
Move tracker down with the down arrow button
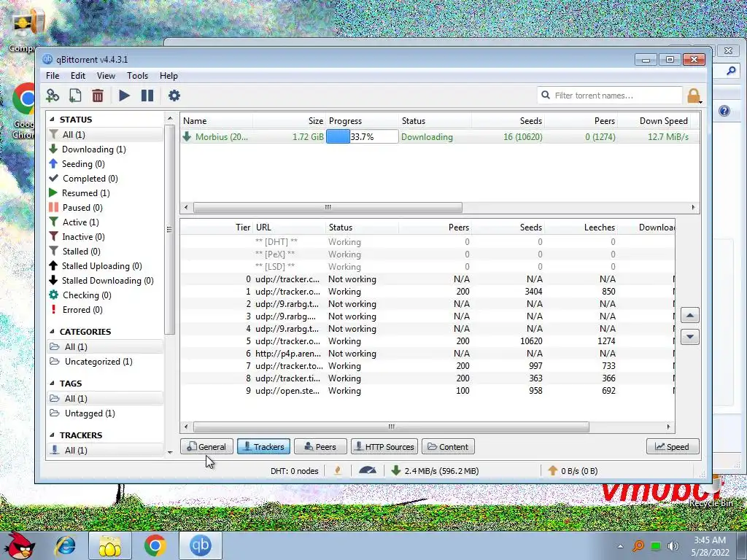coord(690,337)
